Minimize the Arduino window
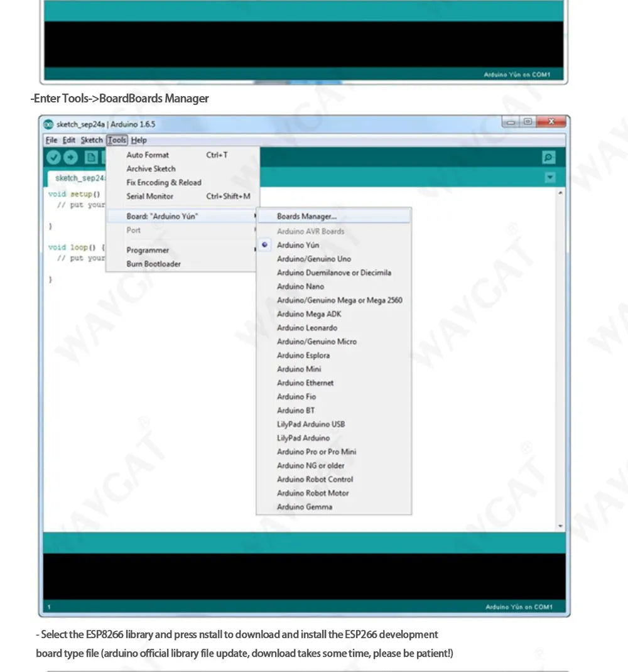 point(511,122)
